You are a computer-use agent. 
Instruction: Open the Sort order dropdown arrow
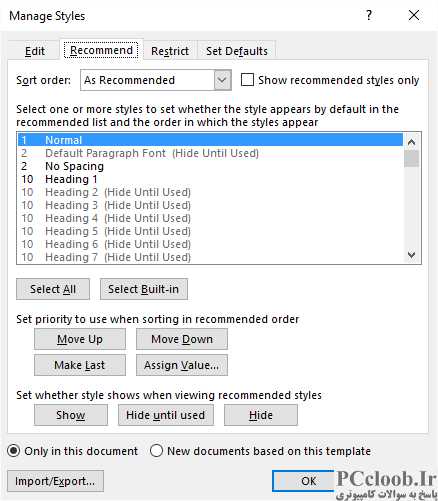(x=222, y=80)
